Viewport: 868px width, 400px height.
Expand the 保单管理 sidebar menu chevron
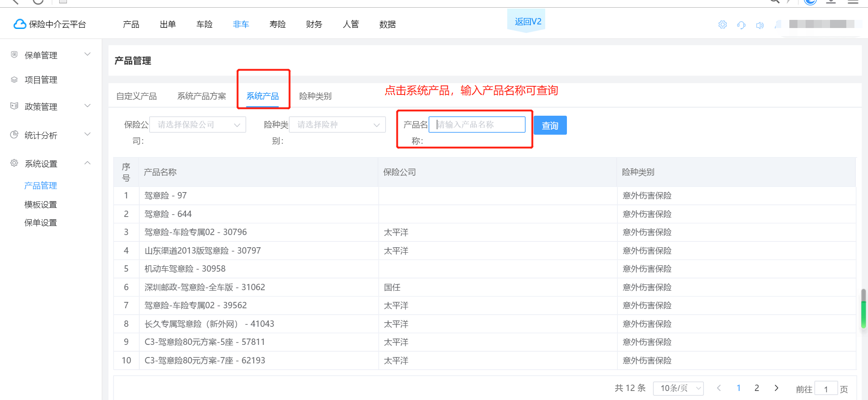pyautogui.click(x=88, y=54)
